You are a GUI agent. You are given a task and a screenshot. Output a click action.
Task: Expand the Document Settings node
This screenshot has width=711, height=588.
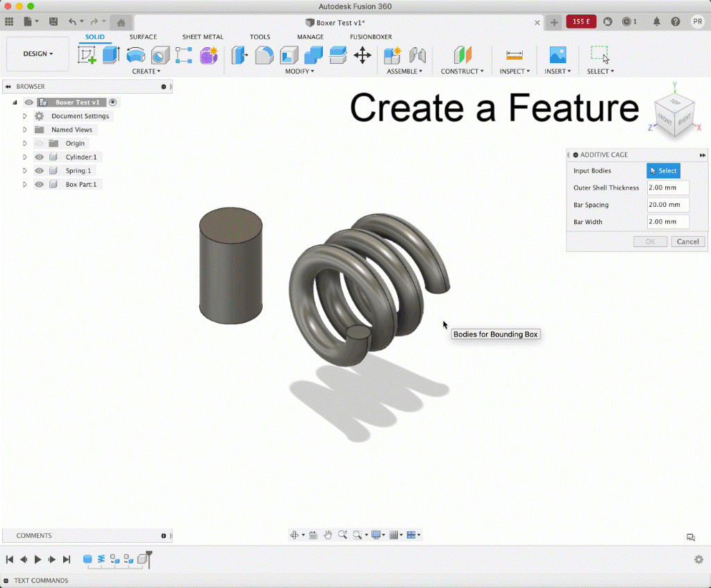coord(25,117)
